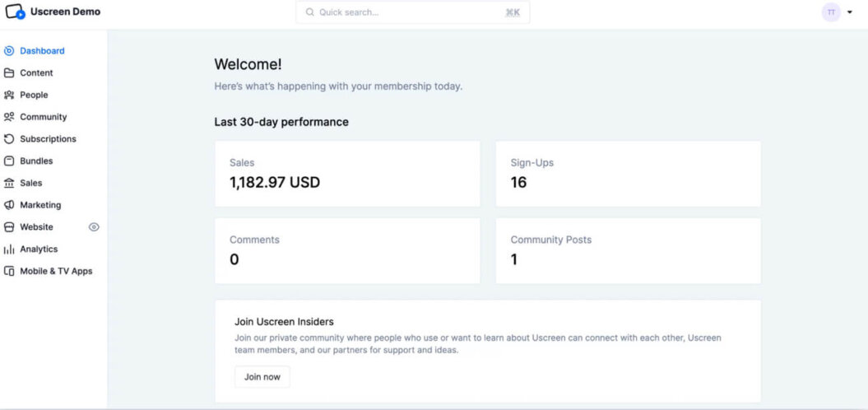Click 'Last 30-day performance' heading
This screenshot has height=410, width=868.
[x=281, y=122]
